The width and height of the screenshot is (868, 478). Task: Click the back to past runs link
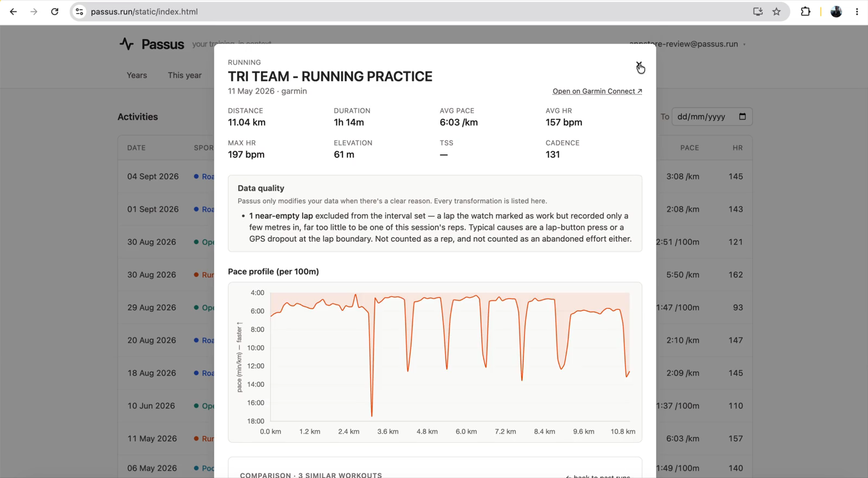pyautogui.click(x=598, y=476)
